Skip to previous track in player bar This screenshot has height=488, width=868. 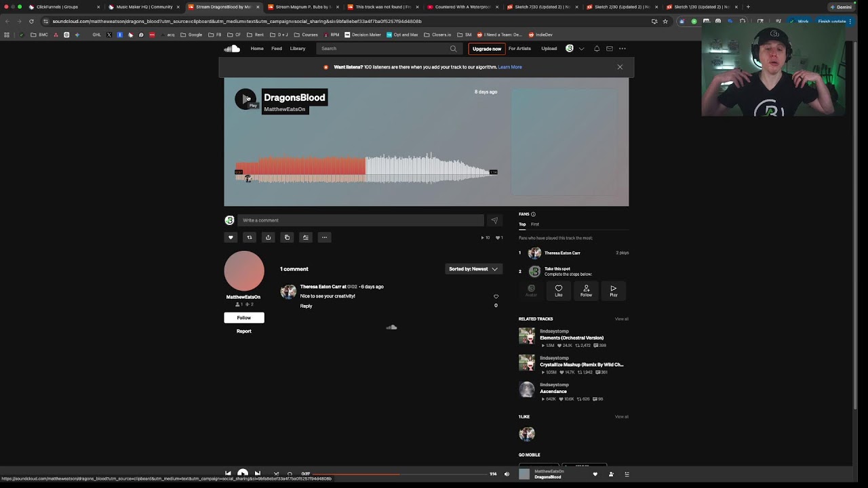click(x=228, y=474)
